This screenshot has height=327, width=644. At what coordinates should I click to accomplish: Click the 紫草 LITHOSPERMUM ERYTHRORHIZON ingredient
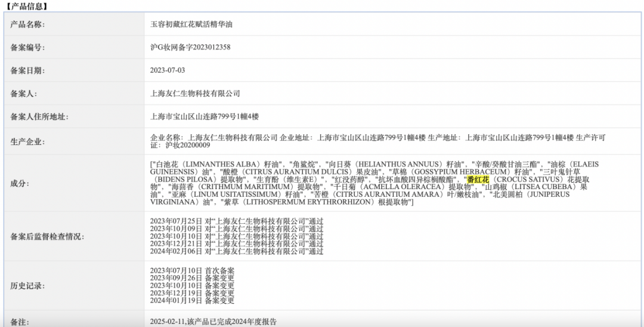[317, 202]
